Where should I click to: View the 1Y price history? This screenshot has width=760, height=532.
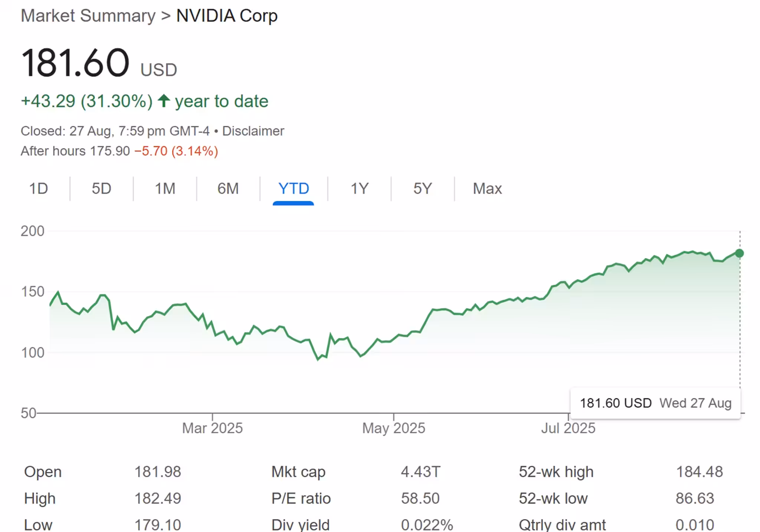point(359,188)
